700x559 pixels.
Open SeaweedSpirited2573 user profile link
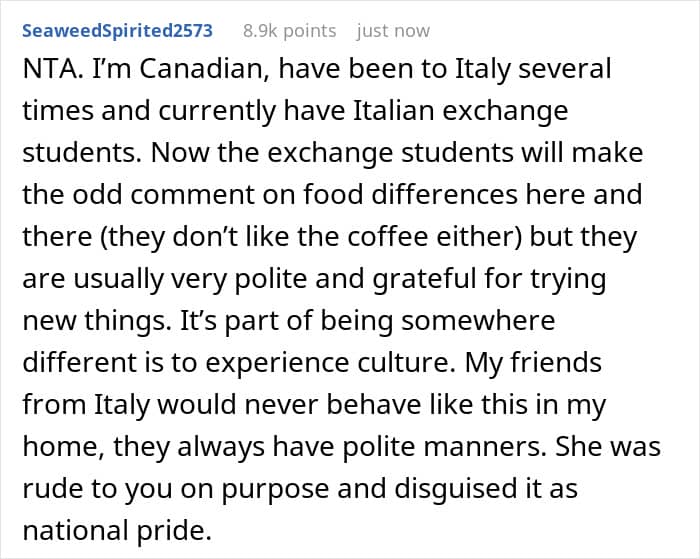click(x=117, y=31)
